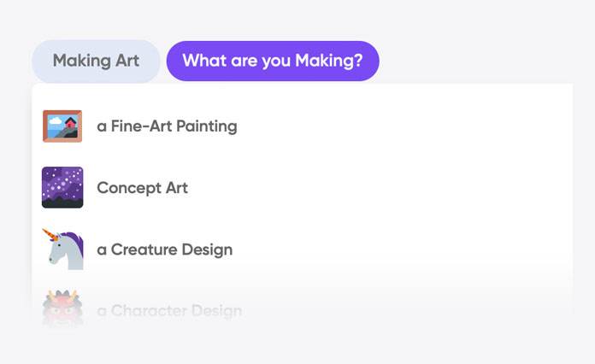Click the "Concept Art" text label
The height and width of the screenshot is (364, 595).
point(142,188)
